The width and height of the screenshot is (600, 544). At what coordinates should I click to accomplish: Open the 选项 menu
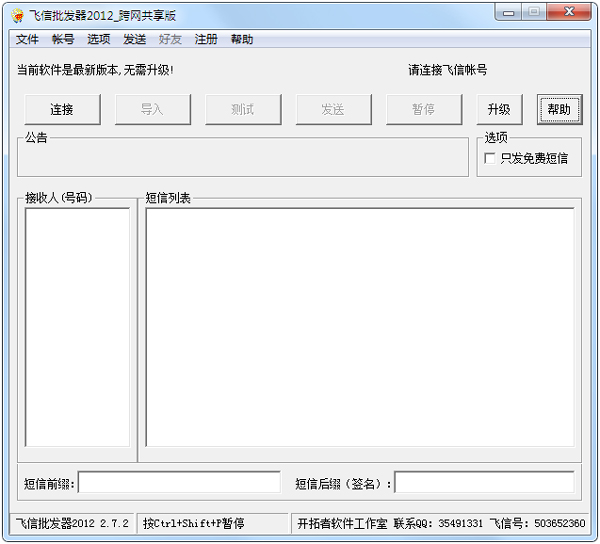99,39
